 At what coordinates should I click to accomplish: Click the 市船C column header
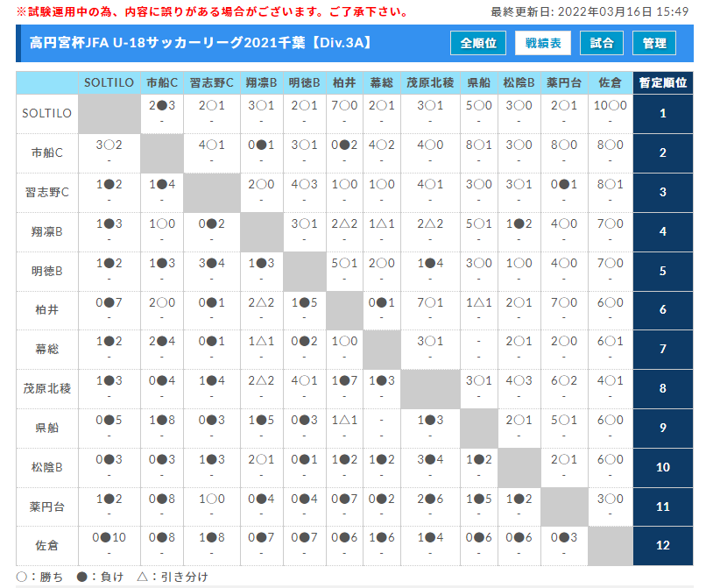click(162, 83)
